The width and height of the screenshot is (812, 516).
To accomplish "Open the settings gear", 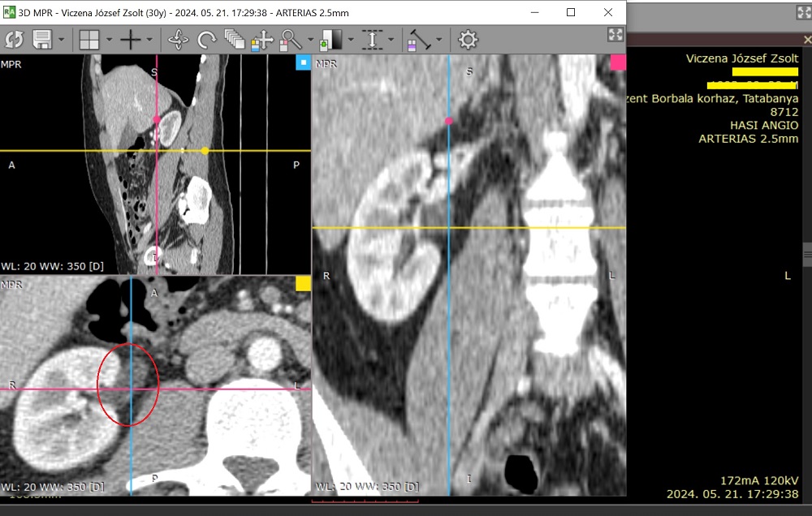I will pos(468,40).
